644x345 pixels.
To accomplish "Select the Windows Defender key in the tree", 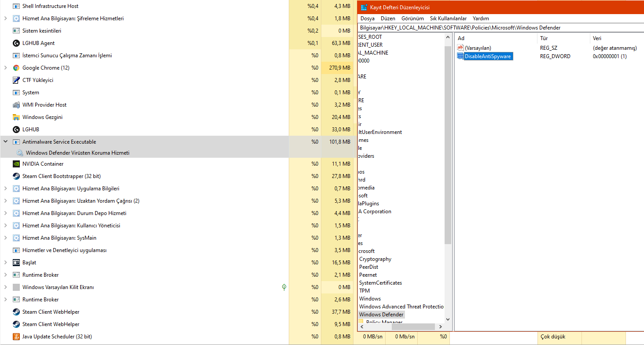I will pos(381,315).
